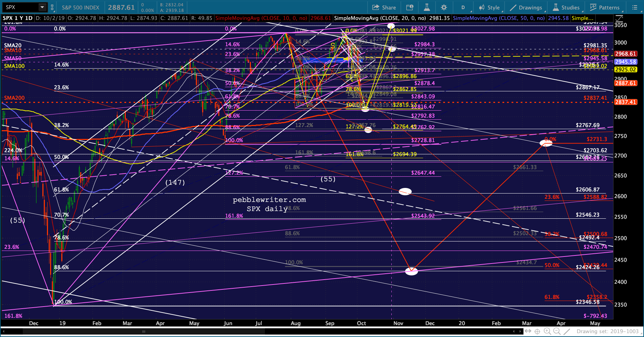Click the $2984.3 magenta price label
This screenshot has height=337, width=644.
pyautogui.click(x=424, y=44)
